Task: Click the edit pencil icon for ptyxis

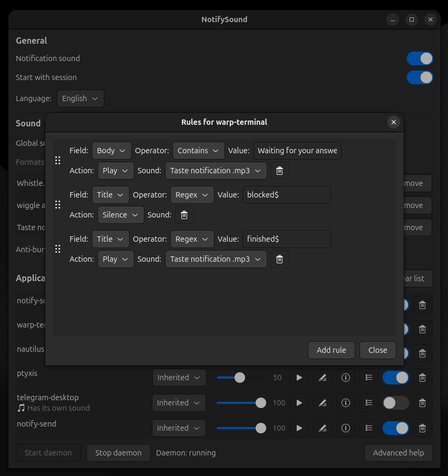Action: coord(323,378)
